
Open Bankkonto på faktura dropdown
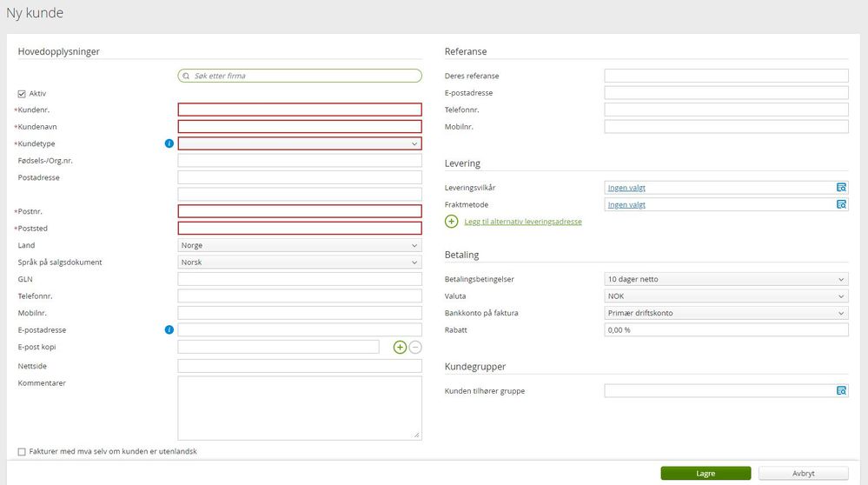pyautogui.click(x=726, y=313)
